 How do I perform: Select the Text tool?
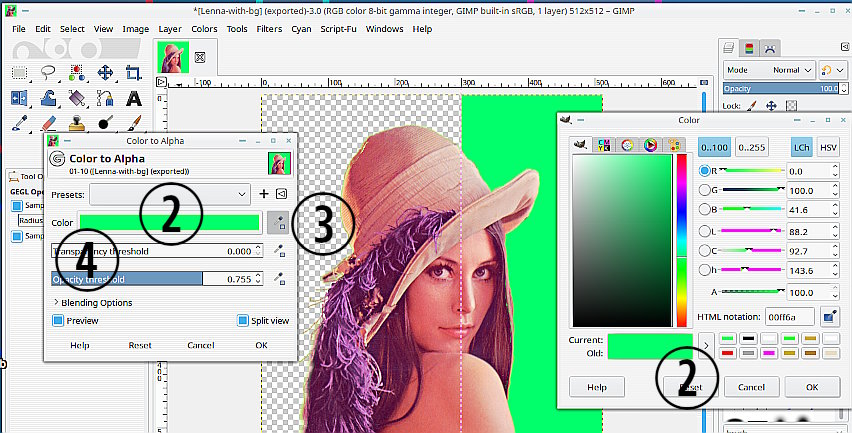(x=134, y=98)
